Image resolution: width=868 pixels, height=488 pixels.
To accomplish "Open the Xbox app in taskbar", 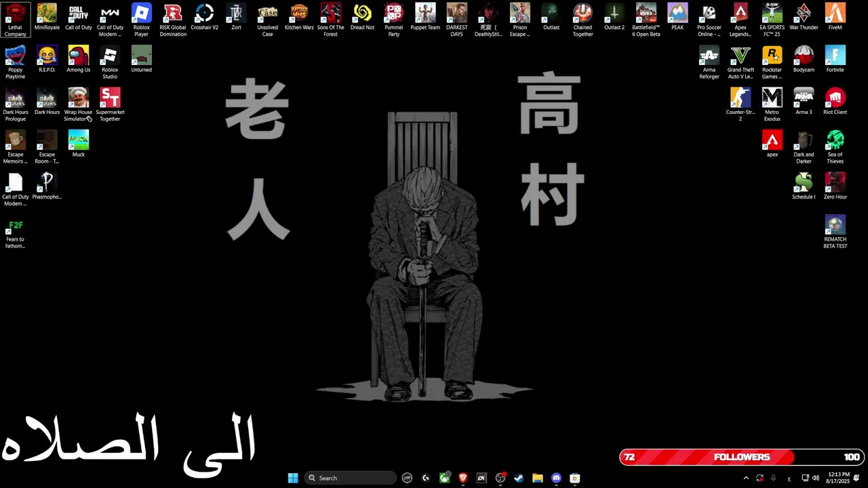I will coord(444,478).
